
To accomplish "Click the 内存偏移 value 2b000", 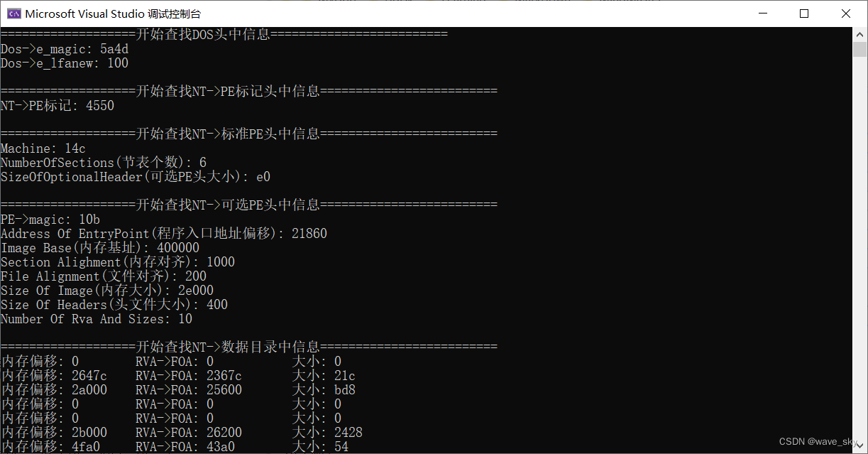I will pyautogui.click(x=89, y=433).
